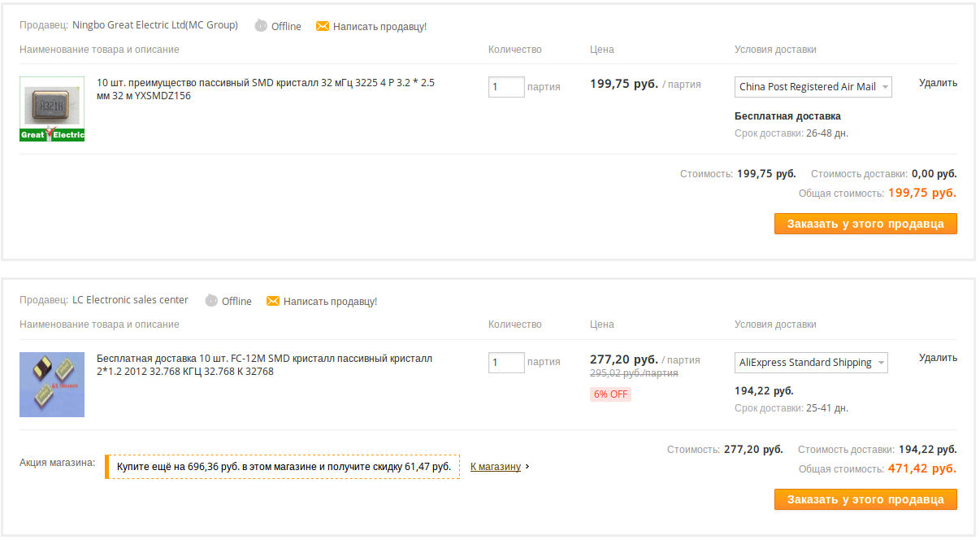Order from LC Electronic sales center seller

coord(865,499)
